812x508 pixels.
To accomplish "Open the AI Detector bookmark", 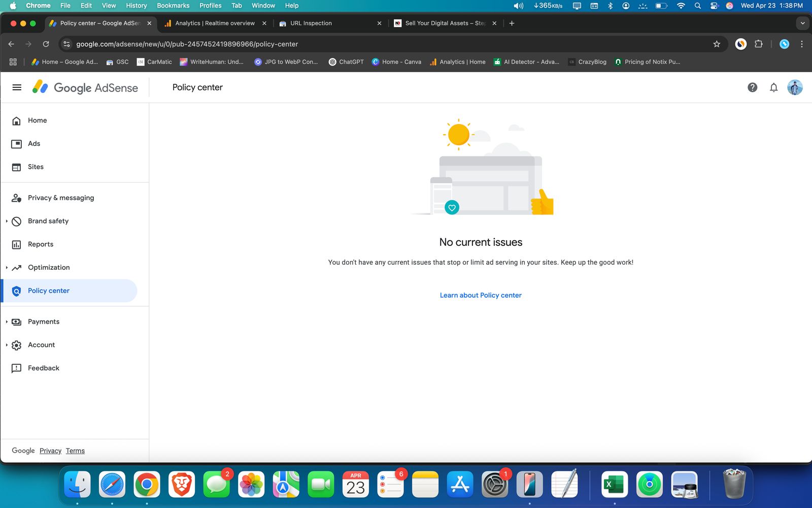I will [x=526, y=62].
